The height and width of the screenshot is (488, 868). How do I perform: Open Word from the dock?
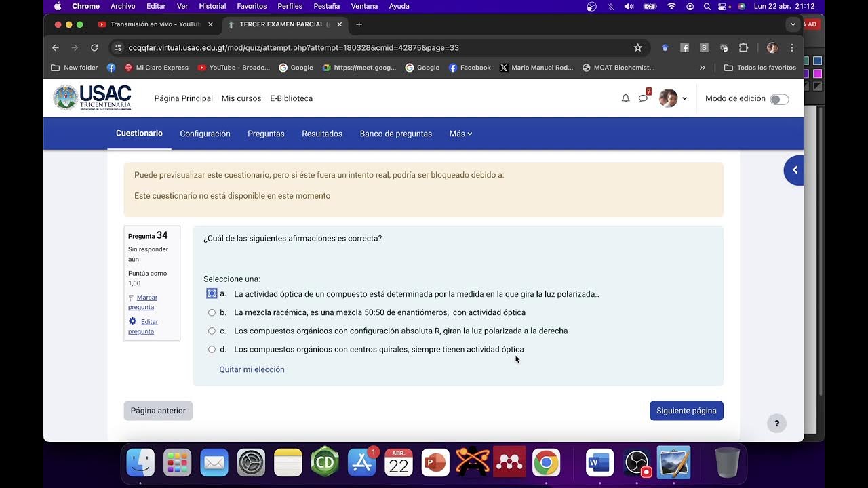coord(599,463)
